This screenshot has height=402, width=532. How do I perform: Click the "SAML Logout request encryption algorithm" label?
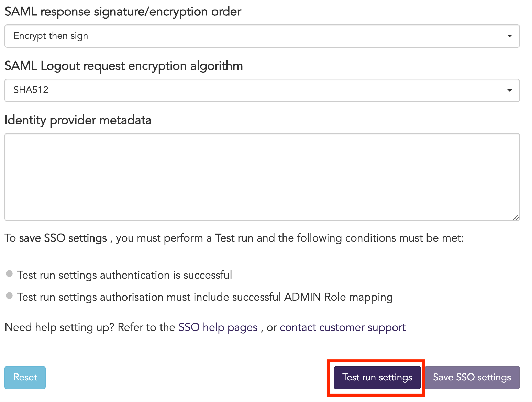[x=124, y=66]
